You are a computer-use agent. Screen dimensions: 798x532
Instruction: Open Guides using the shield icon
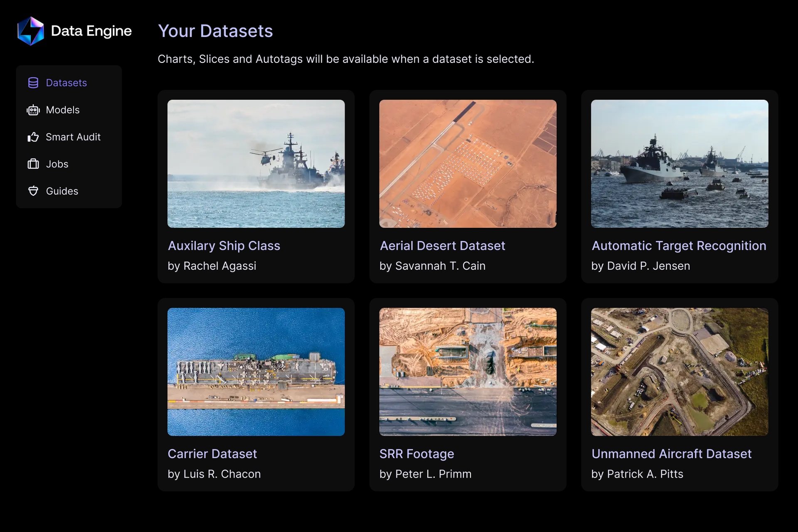[x=33, y=191]
